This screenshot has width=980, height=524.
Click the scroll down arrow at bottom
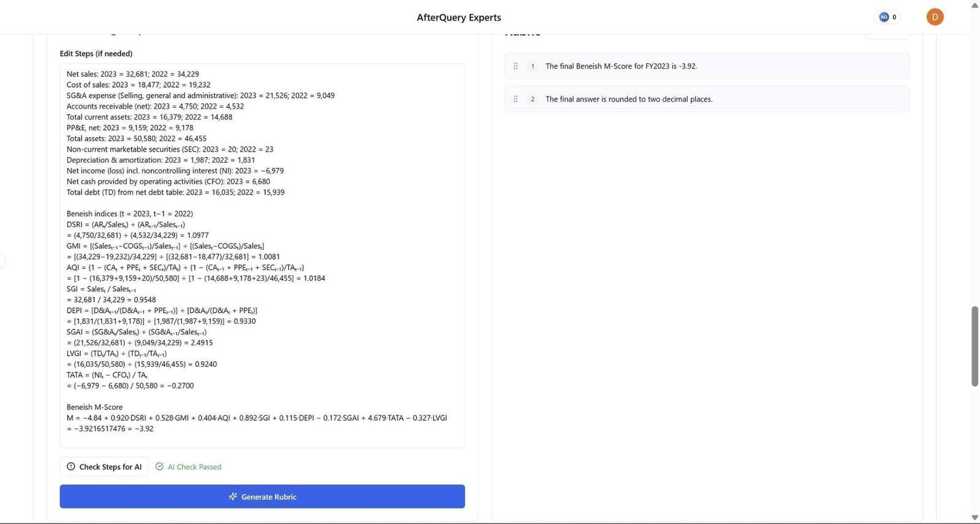[x=974, y=518]
